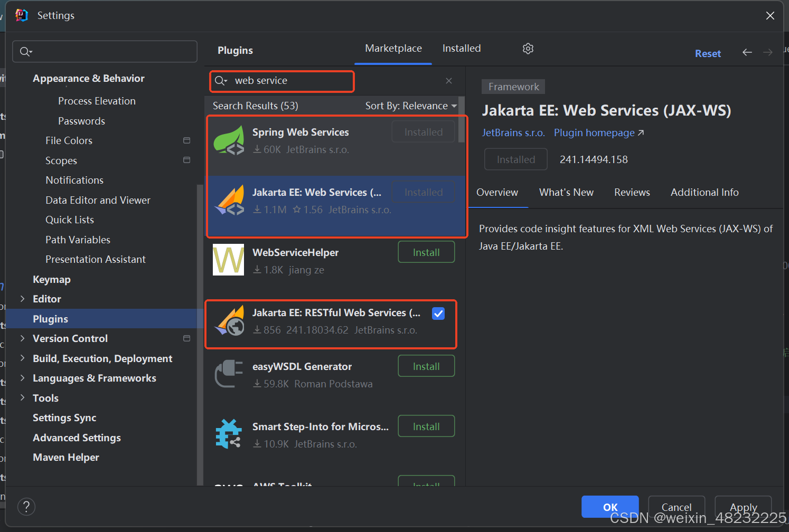Select the Jakarta EE Web Services plugin icon
This screenshot has height=532, width=789.
[x=229, y=200]
